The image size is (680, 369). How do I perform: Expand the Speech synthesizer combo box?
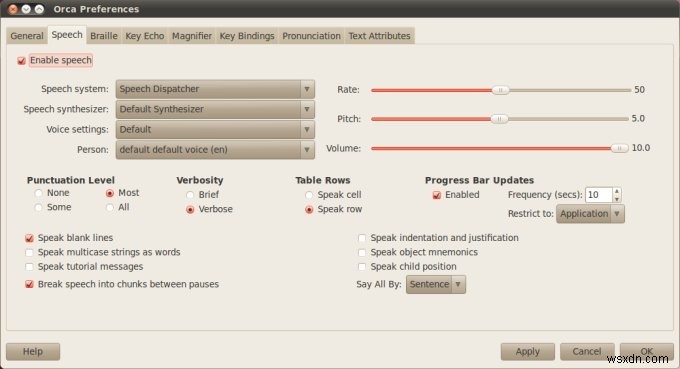click(215, 109)
